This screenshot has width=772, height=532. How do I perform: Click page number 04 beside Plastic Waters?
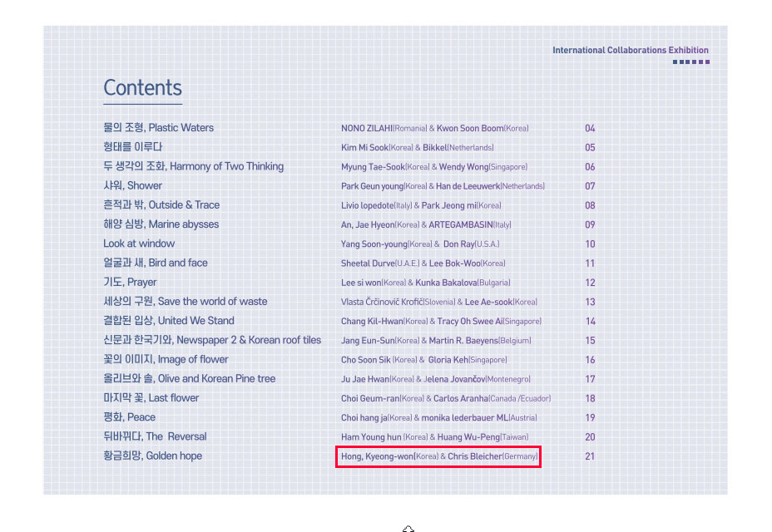pyautogui.click(x=590, y=128)
